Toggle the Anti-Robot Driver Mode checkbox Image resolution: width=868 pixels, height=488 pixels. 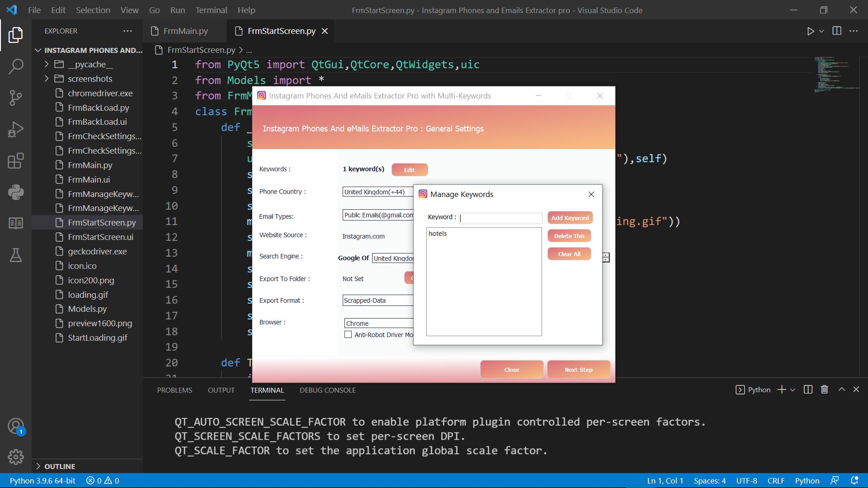click(x=348, y=335)
